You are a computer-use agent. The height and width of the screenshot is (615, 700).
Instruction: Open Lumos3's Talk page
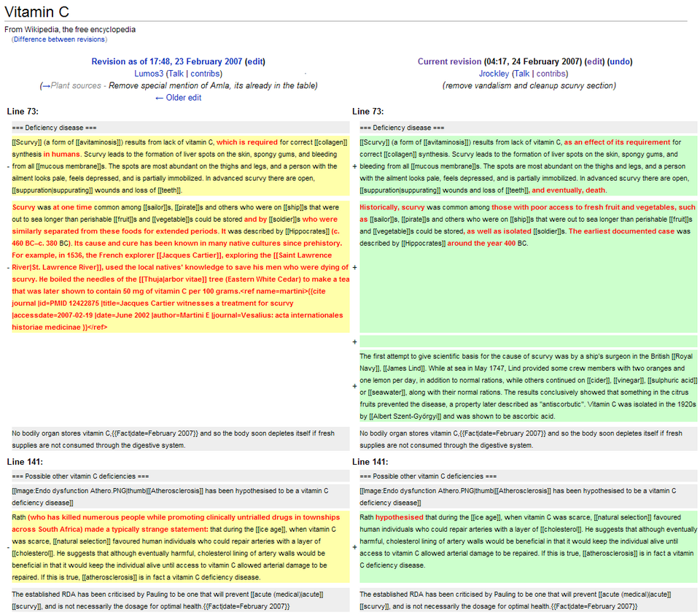coord(176,74)
